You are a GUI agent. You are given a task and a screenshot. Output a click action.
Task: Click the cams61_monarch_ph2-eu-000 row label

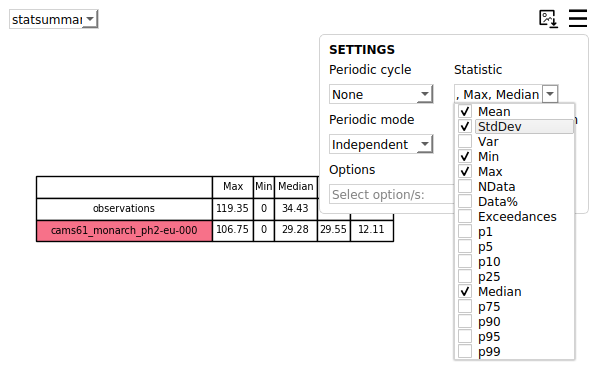[x=124, y=230]
